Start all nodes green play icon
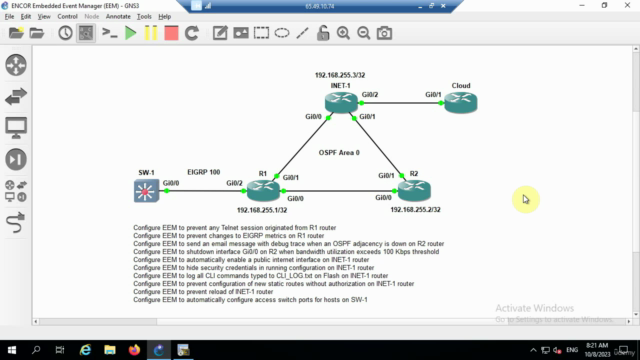The image size is (640, 360). tap(131, 33)
